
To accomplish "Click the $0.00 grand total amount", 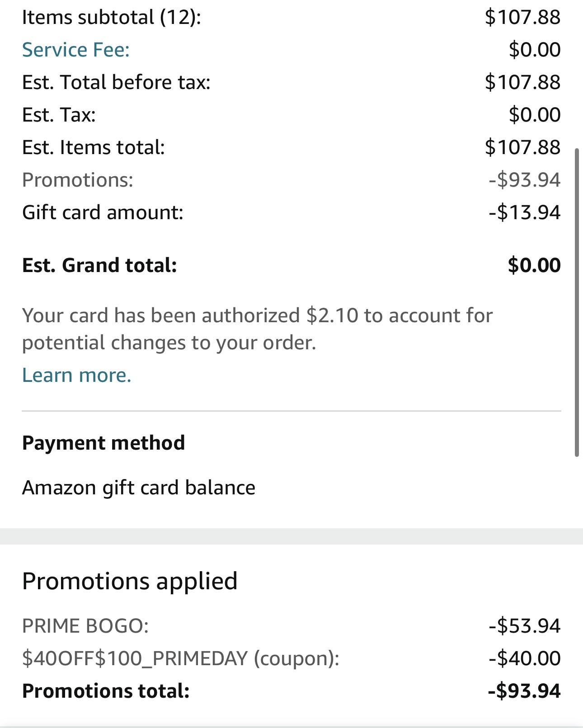I will click(534, 265).
